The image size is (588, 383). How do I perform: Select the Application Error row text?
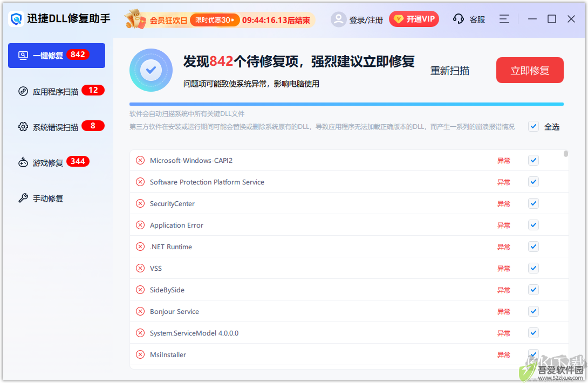click(x=176, y=225)
